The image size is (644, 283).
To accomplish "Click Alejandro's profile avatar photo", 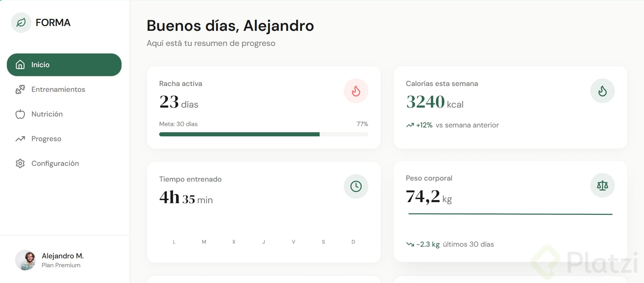I will [25, 260].
